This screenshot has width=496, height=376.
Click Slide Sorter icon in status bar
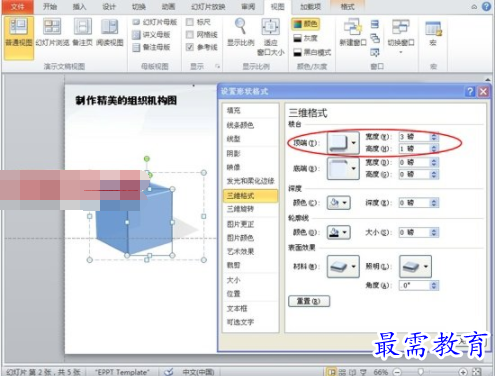click(342, 372)
